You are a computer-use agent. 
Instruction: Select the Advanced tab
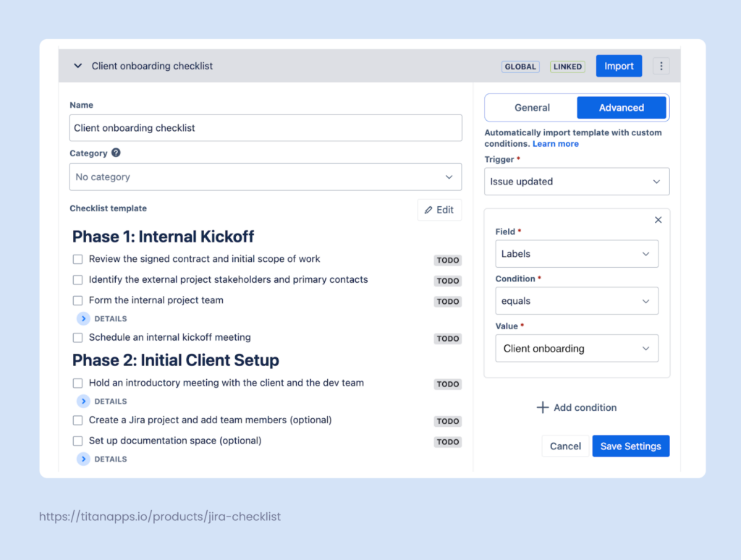pyautogui.click(x=621, y=106)
